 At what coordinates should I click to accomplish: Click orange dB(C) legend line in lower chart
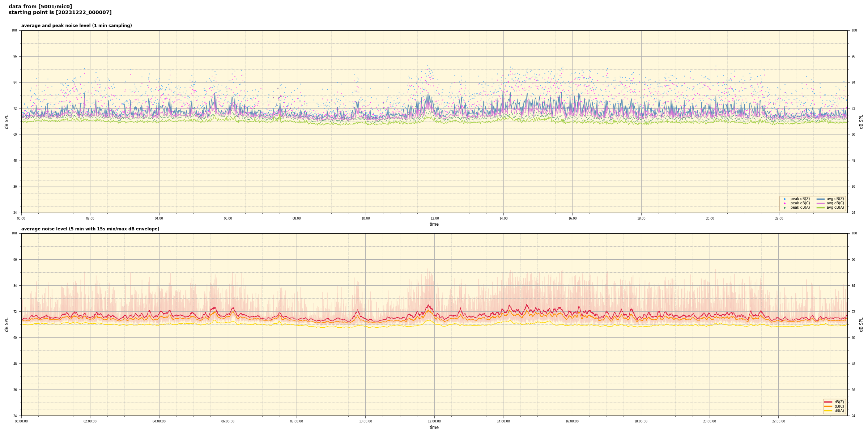click(x=828, y=406)
